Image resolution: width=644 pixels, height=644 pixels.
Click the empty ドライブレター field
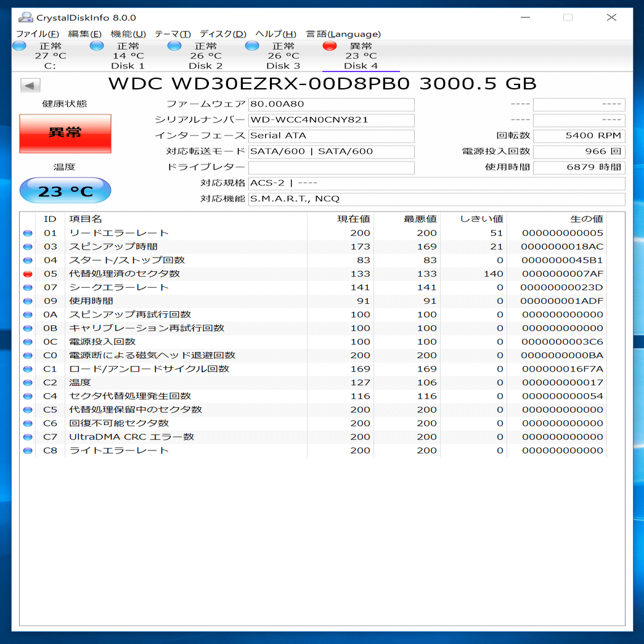pos(332,168)
